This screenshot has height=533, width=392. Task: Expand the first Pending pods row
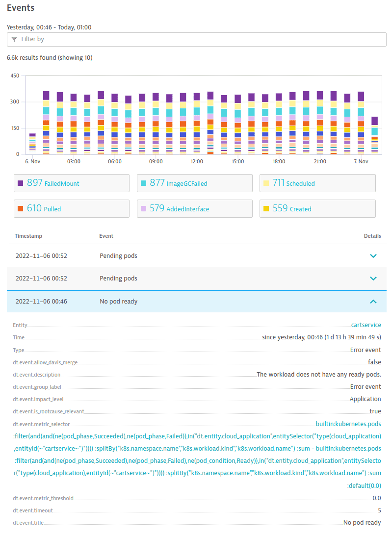pos(373,256)
